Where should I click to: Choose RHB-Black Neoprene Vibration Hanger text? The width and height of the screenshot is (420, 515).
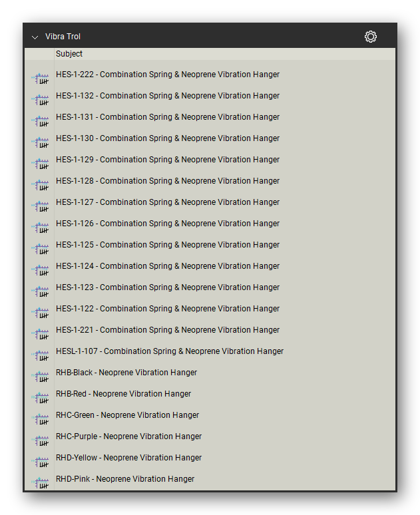(126, 373)
